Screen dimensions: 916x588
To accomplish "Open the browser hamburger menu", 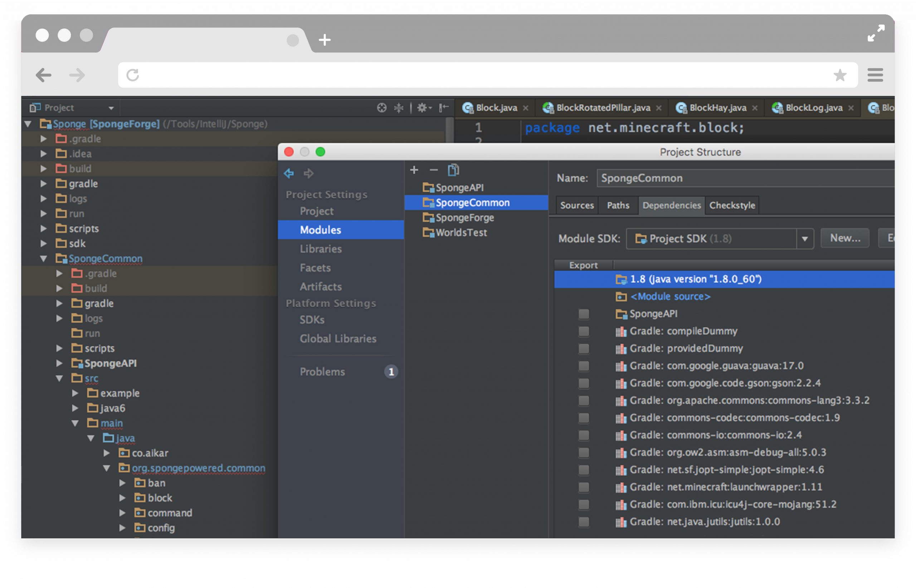I will point(875,75).
